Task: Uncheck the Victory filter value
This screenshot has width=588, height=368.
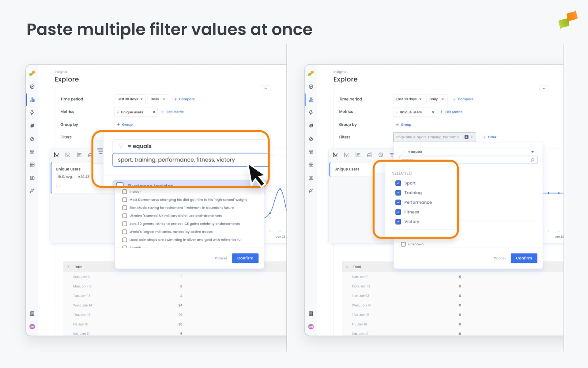Action: pyautogui.click(x=398, y=221)
